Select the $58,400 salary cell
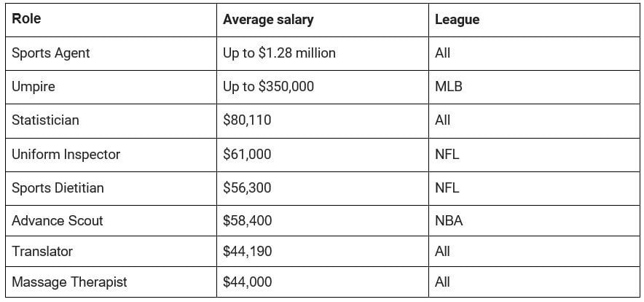644x302 pixels. [247, 221]
